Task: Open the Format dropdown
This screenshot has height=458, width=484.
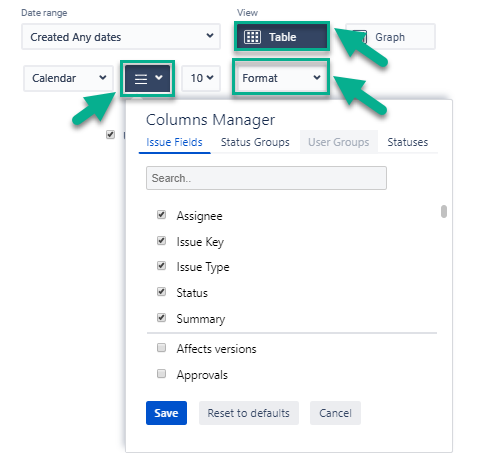Action: [x=281, y=78]
